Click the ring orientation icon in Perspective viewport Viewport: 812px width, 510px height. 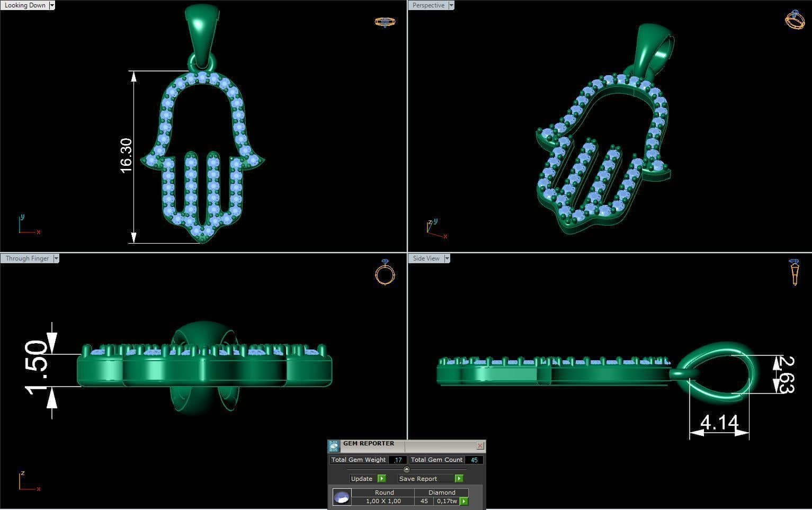click(795, 20)
